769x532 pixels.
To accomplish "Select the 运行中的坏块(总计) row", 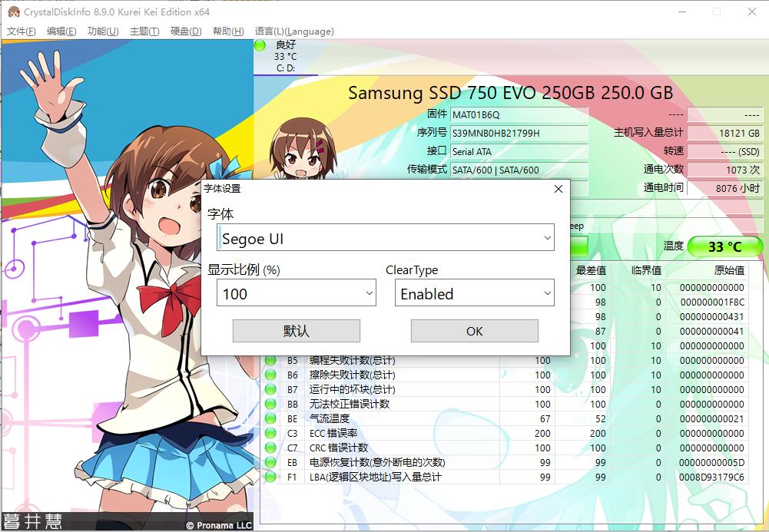I will [x=504, y=389].
